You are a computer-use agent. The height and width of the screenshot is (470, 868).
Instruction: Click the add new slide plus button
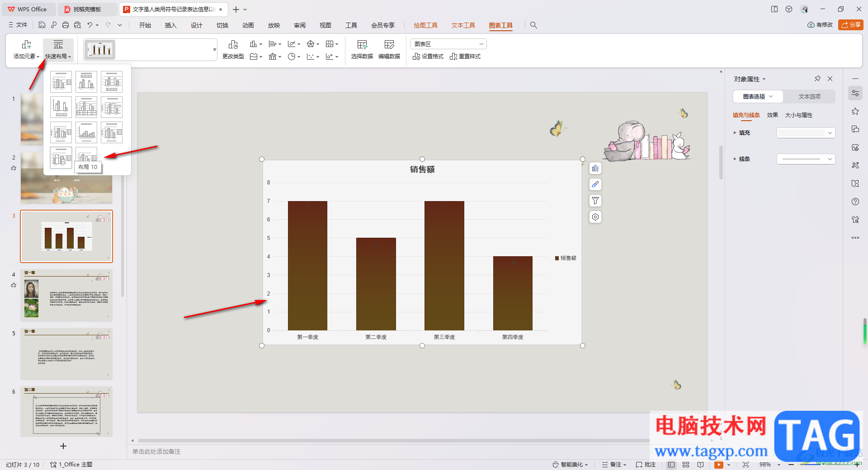click(x=63, y=446)
